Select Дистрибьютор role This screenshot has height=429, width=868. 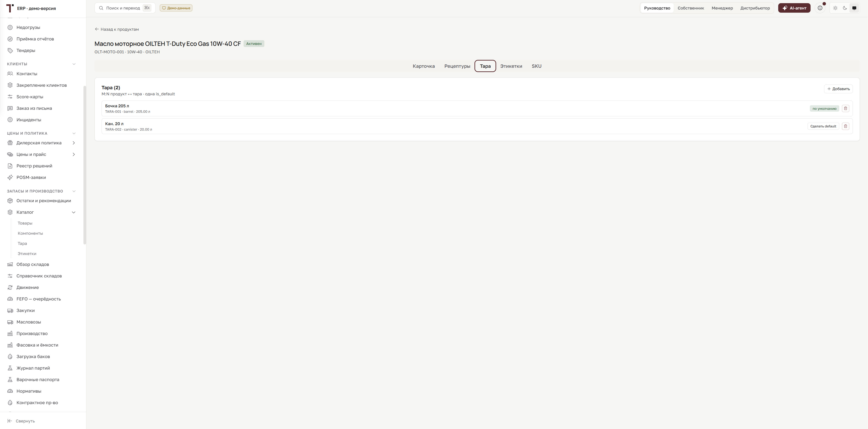755,8
